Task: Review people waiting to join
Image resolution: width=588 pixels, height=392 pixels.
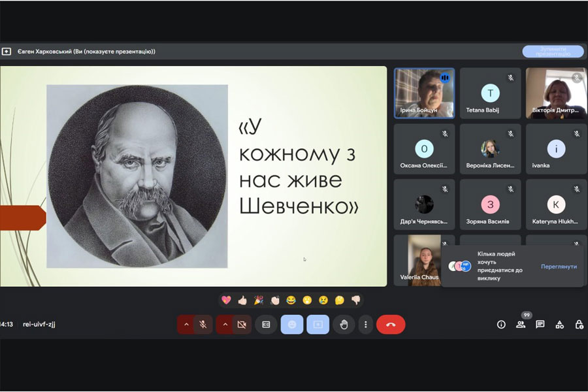Action: click(559, 267)
